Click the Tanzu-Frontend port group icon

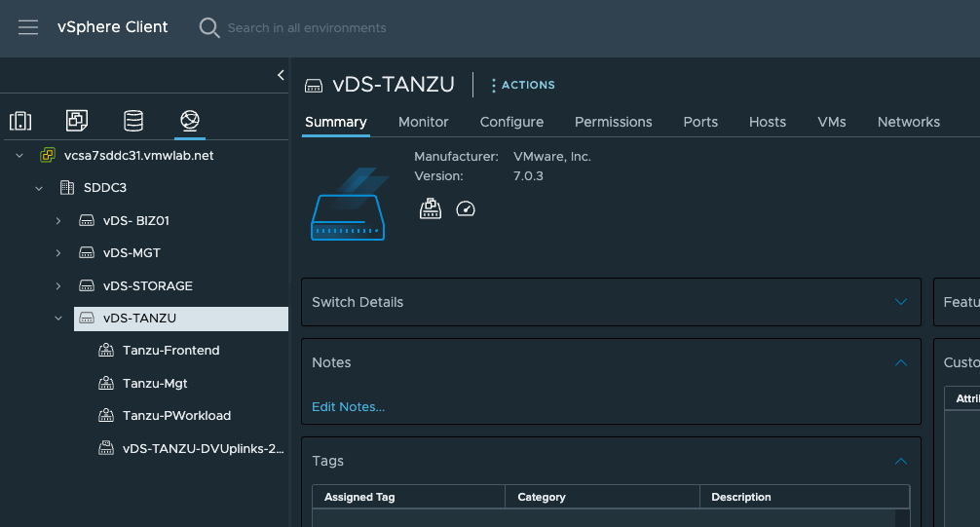click(x=106, y=350)
